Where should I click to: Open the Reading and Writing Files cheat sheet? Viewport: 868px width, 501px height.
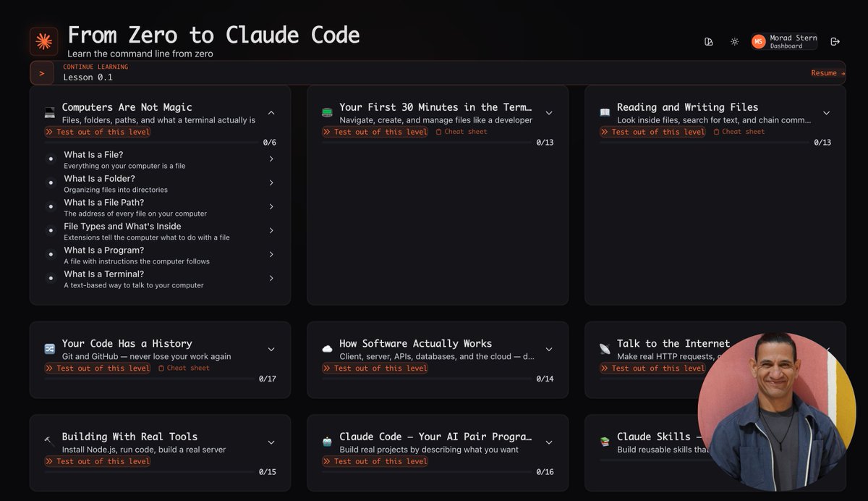(x=739, y=132)
